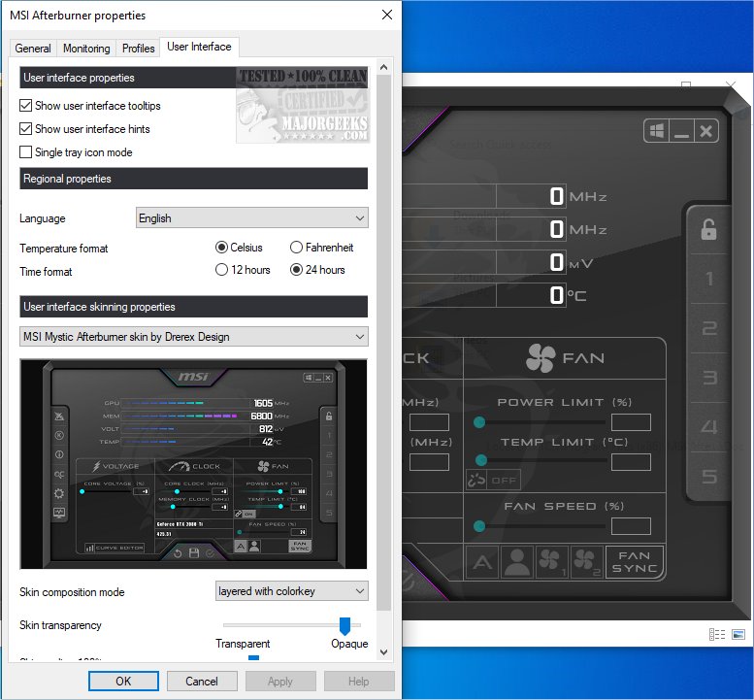Select the fan 1 icon
The width and height of the screenshot is (754, 700).
[x=551, y=561]
